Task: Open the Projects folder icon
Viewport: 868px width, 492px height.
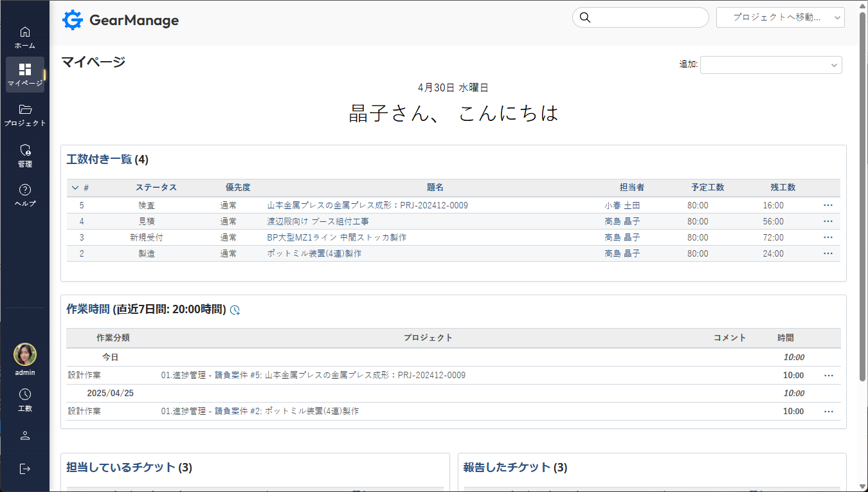Action: pos(25,109)
